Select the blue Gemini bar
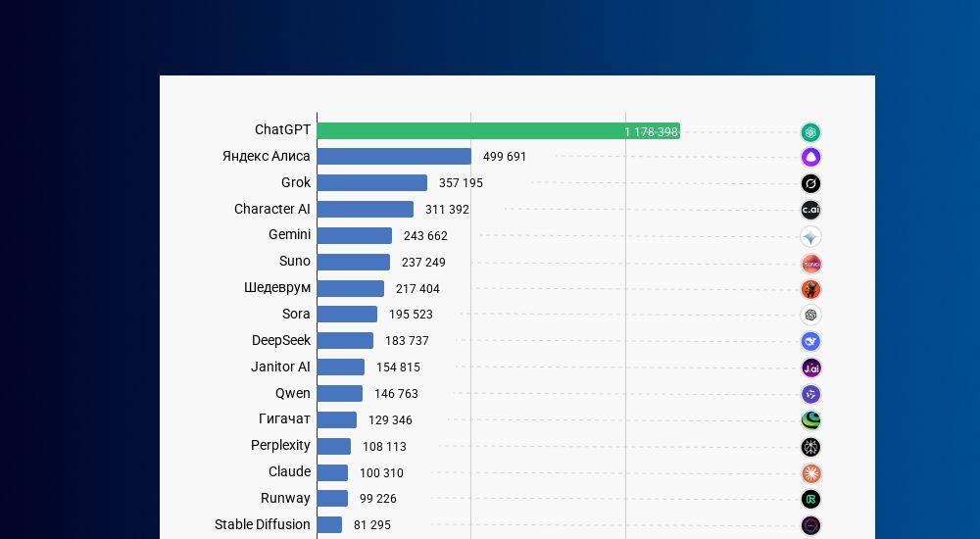 354,236
